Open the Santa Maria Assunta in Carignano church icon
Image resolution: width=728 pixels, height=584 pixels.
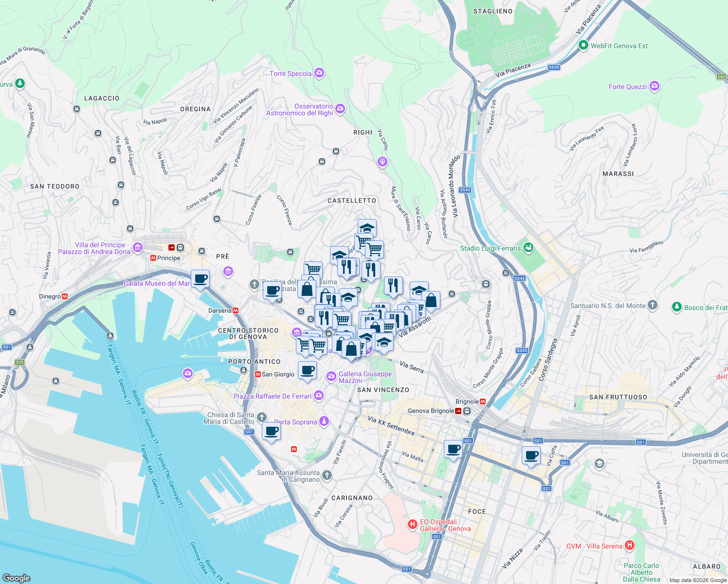click(327, 475)
